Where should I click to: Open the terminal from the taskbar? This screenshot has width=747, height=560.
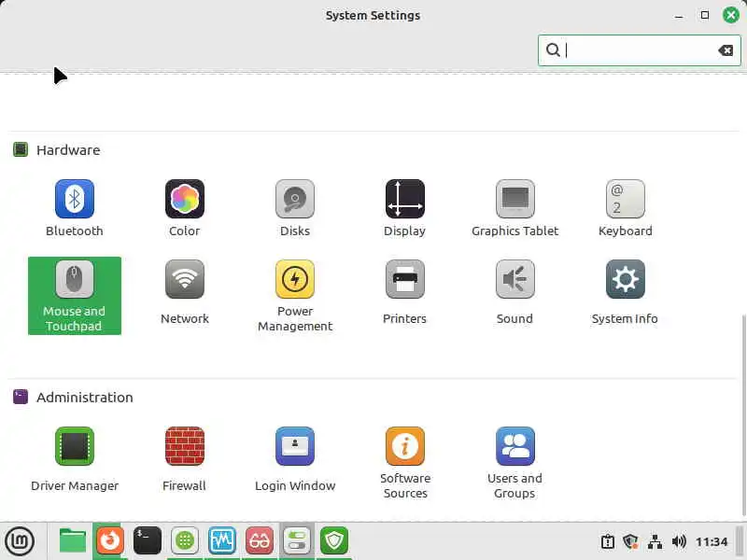coord(148,541)
